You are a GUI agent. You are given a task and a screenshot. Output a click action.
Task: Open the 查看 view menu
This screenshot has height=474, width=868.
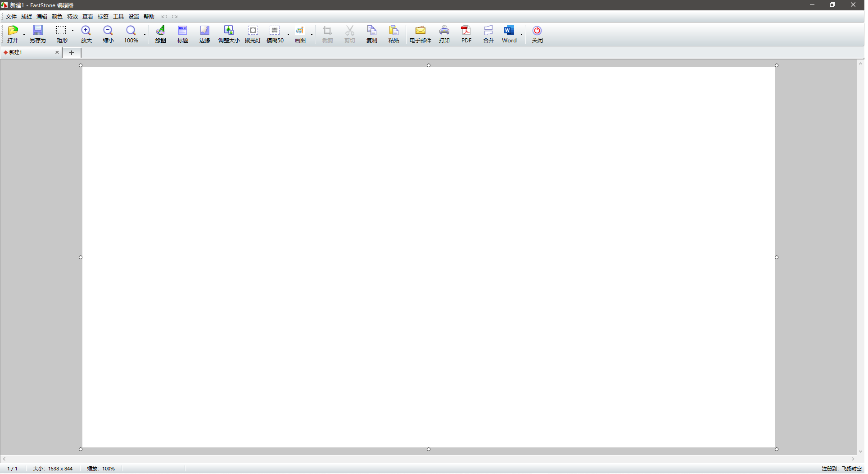pos(88,17)
